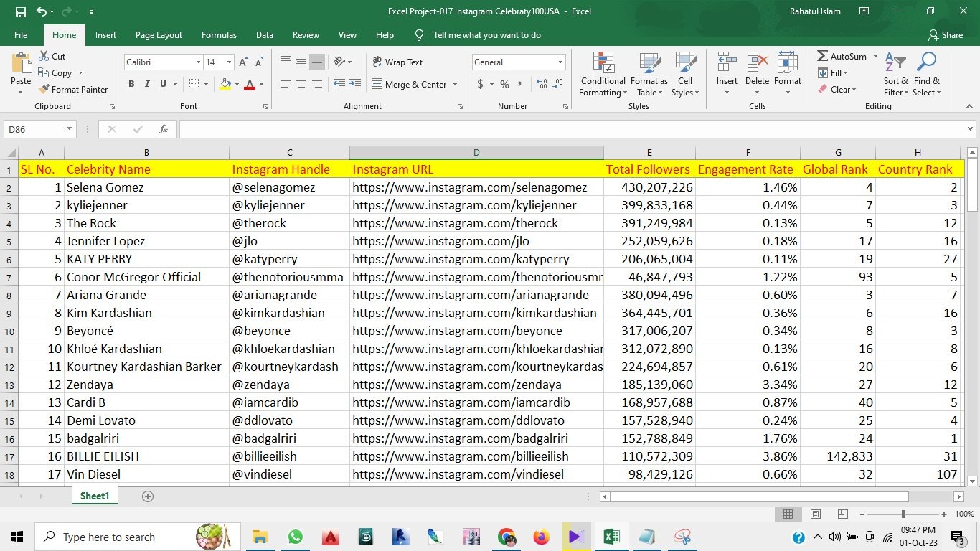Click the Fill down button
Image resolution: width=980 pixels, height=551 pixels.
[x=832, y=73]
